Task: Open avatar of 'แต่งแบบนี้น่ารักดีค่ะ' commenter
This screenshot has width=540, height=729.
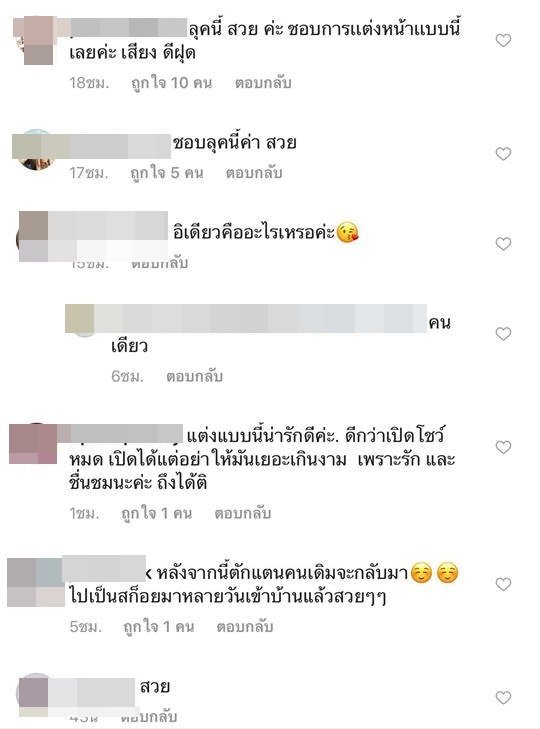Action: 33,444
